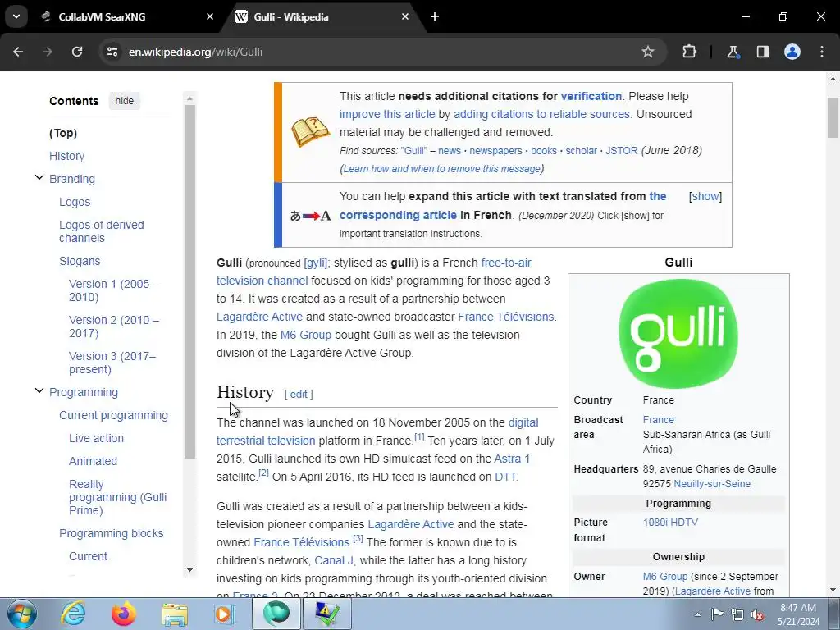The height and width of the screenshot is (630, 840).
Task: Launch Internet Explorer from taskbar
Action: [x=73, y=614]
